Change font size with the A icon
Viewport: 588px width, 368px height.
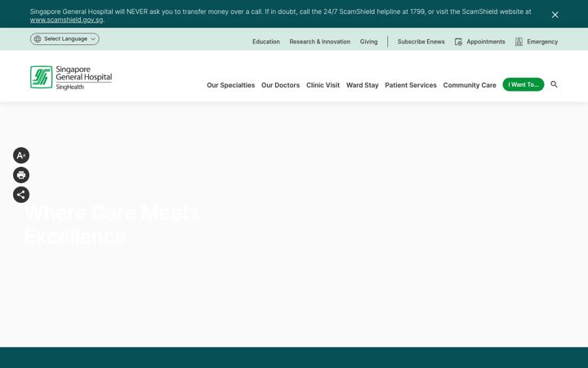tap(21, 155)
